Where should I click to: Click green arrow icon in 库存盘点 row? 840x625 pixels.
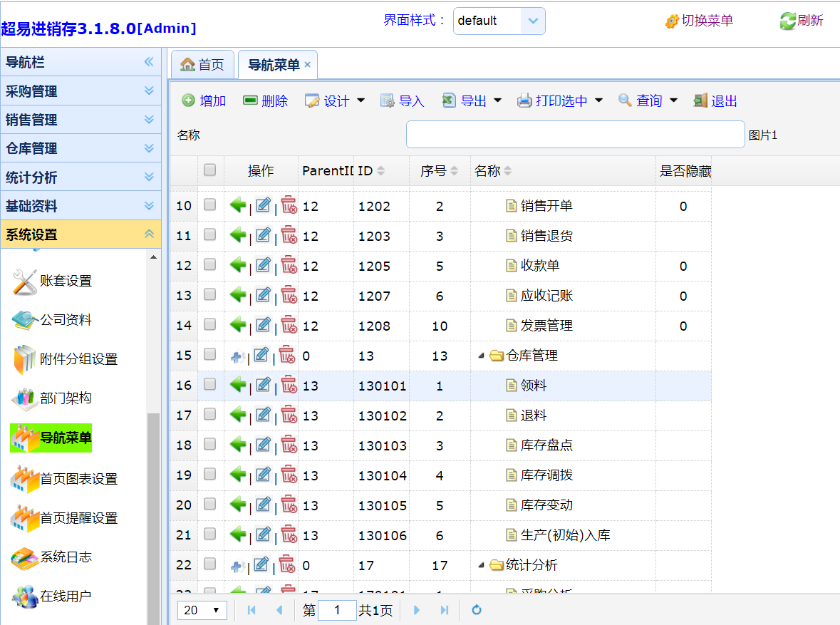238,445
